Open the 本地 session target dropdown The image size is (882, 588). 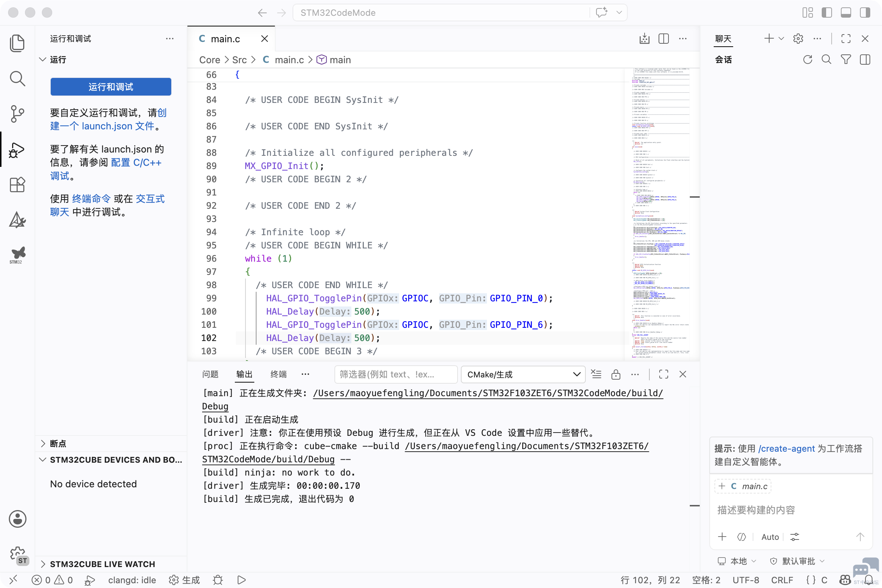pos(736,561)
